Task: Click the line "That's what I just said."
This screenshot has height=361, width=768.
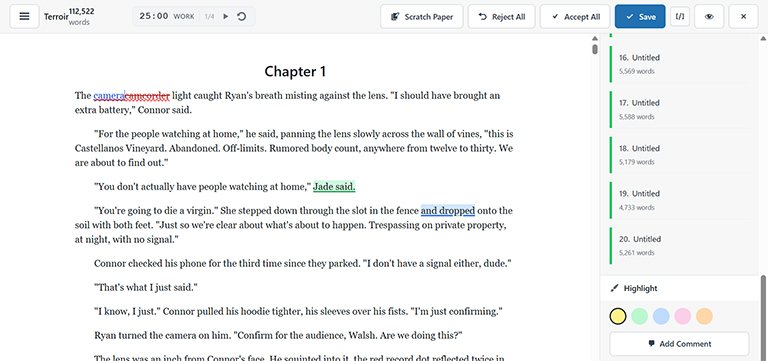Action: (x=145, y=288)
